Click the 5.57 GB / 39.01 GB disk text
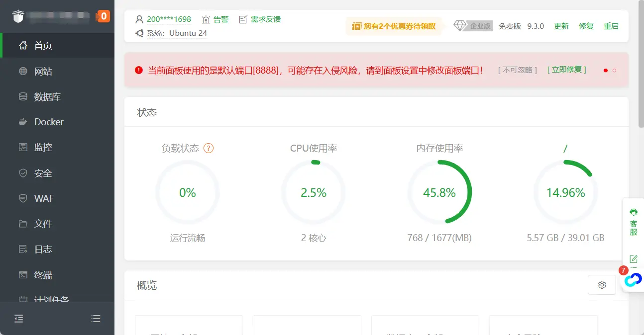Viewport: 644px width, 335px height. [x=566, y=238]
